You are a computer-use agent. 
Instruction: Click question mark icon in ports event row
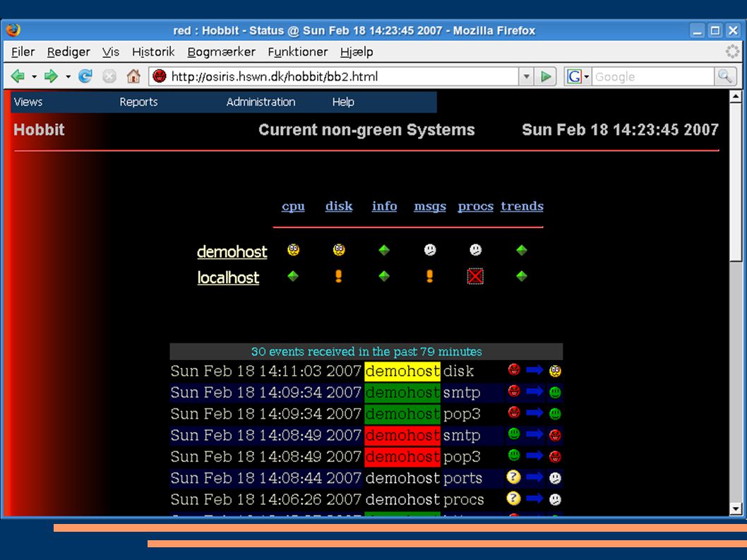[x=513, y=477]
